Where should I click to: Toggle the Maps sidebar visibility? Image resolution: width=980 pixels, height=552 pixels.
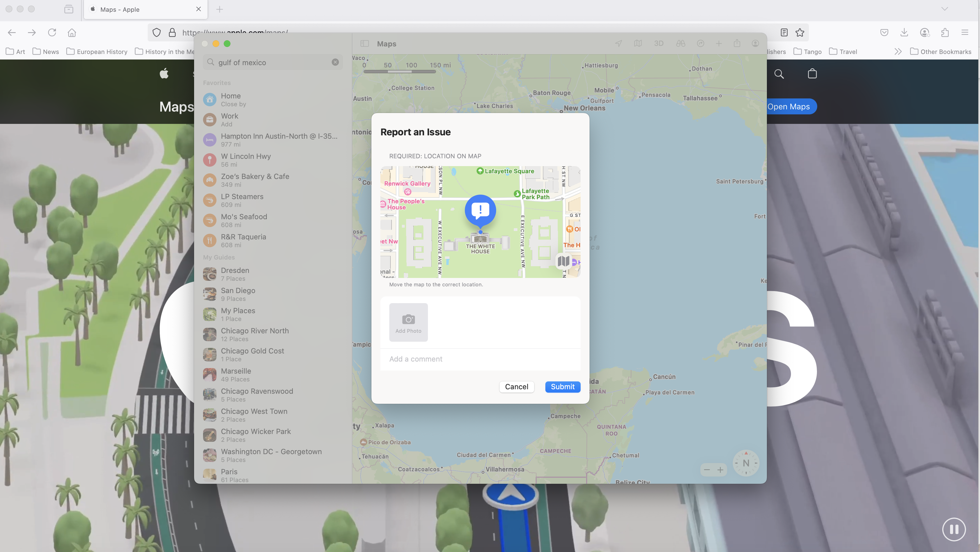click(x=364, y=44)
